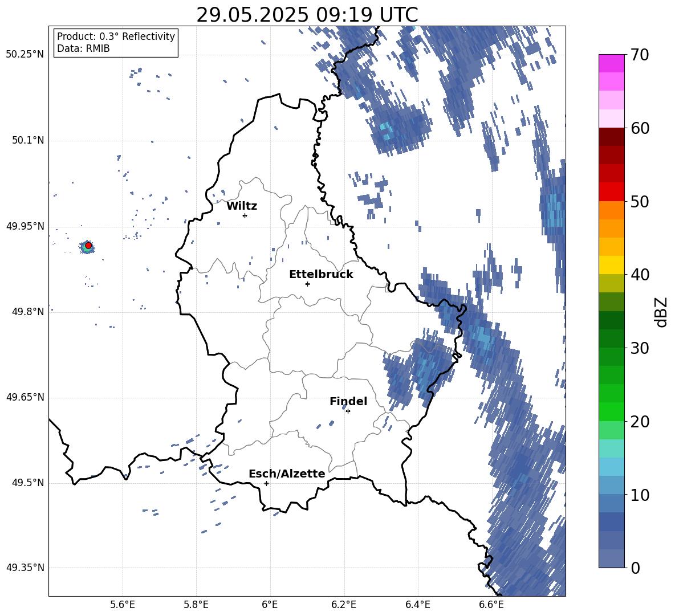Click the 20 tick on colorbar
The image size is (675, 616).
[640, 422]
